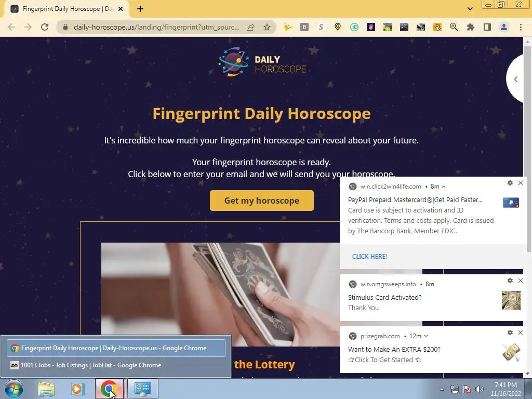
Task: Collapse the click2win4life notification chevron
Action: [444, 187]
